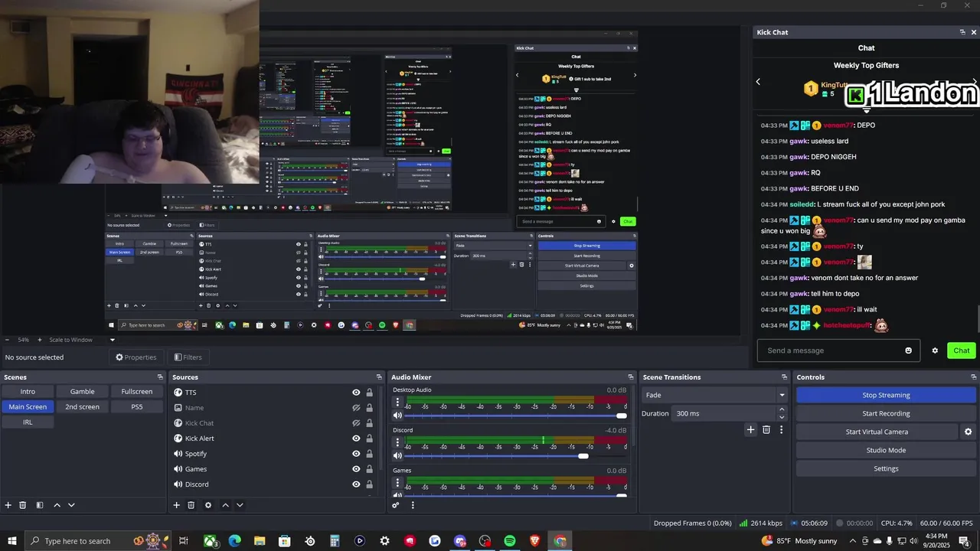Hide the Kick Alert source
This screenshot has height=551, width=980.
[356, 439]
